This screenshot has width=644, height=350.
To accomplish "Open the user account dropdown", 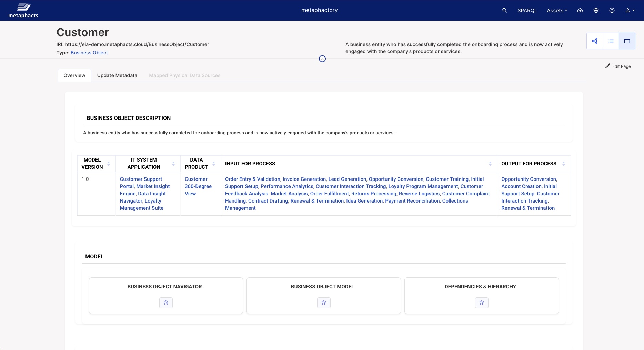I will point(630,10).
